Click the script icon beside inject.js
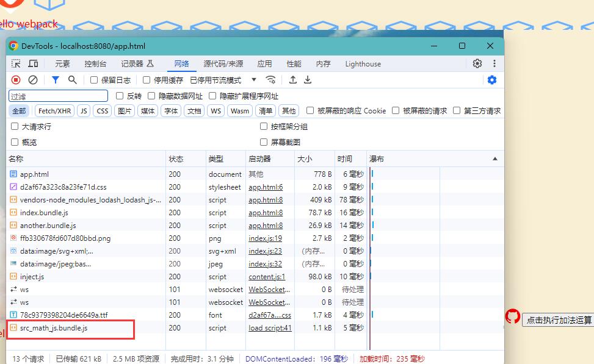594x364 pixels. [13, 277]
